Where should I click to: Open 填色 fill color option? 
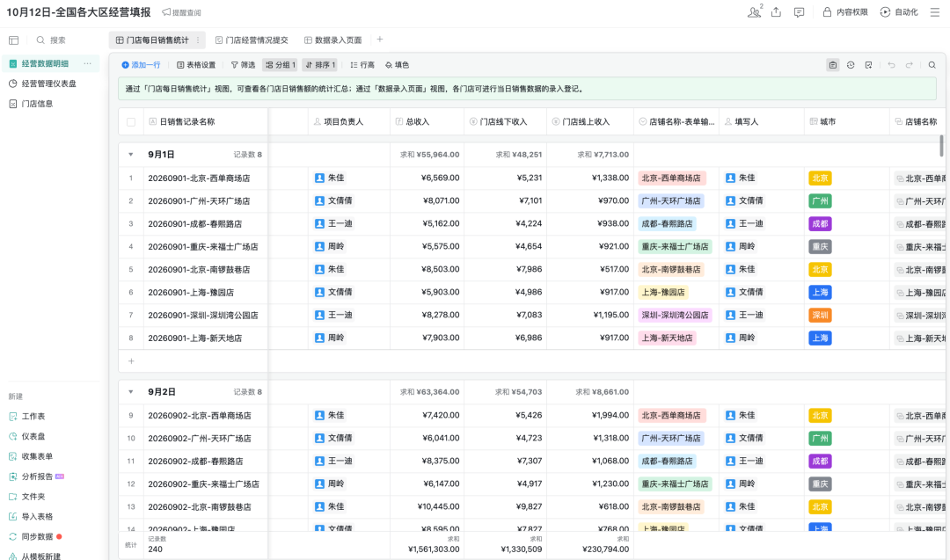[x=398, y=65]
